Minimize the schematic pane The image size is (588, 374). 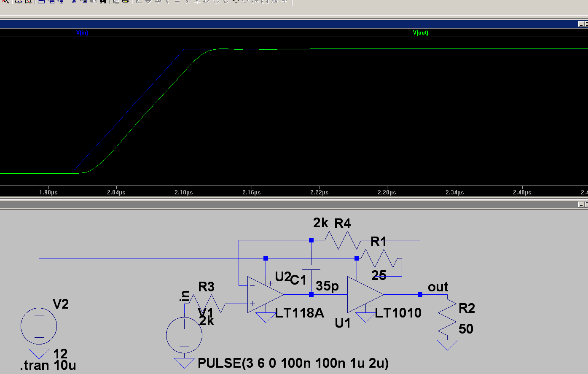(581, 204)
